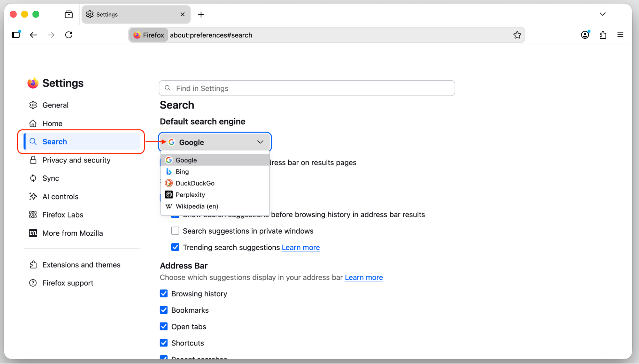Image resolution: width=639 pixels, height=364 pixels.
Task: Click the Home house icon in sidebar
Action: tap(33, 123)
